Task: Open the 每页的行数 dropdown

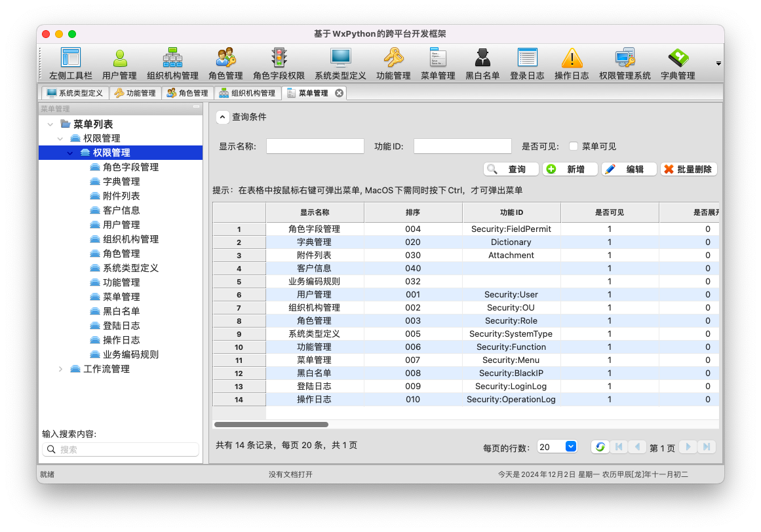Action: (x=570, y=447)
